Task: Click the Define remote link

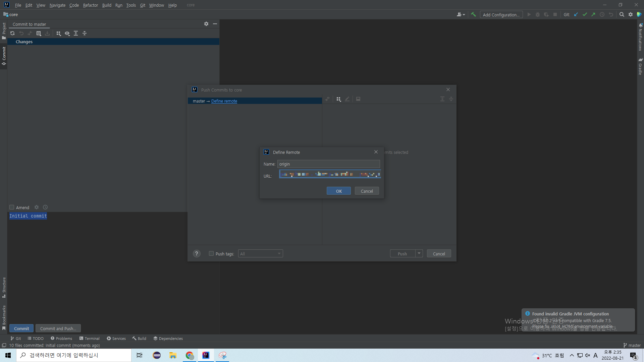Action: point(224,101)
